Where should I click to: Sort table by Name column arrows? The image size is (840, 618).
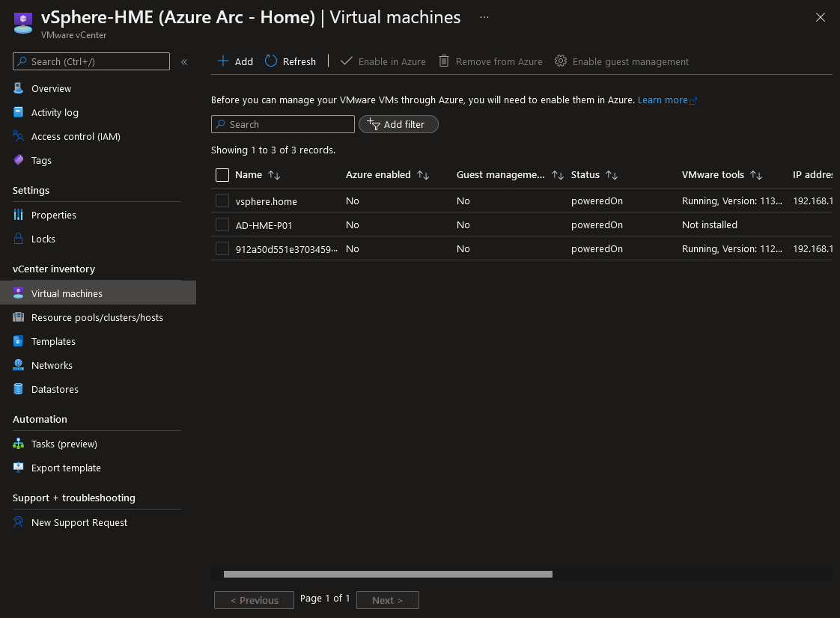274,175
